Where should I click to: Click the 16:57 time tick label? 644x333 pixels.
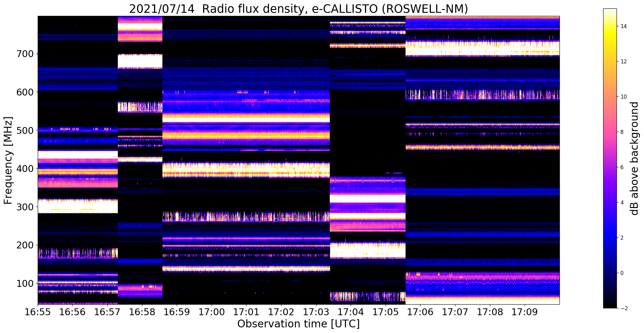pos(107,312)
